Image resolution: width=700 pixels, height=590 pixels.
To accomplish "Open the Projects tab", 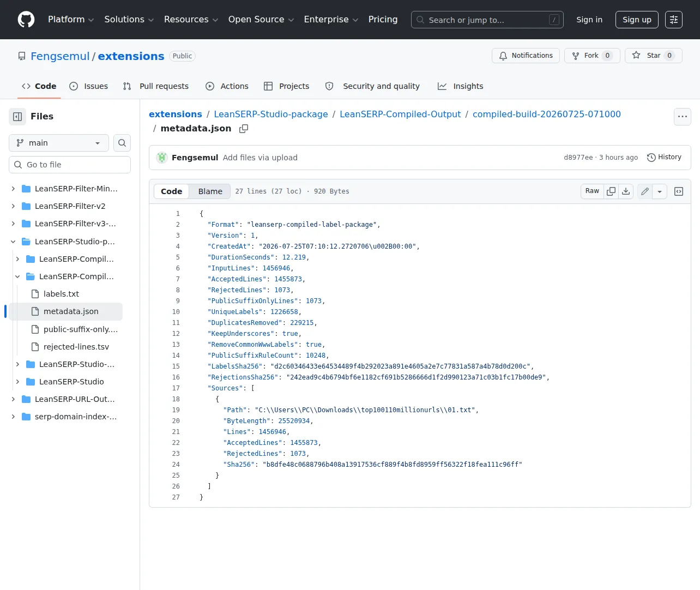I will click(x=287, y=86).
